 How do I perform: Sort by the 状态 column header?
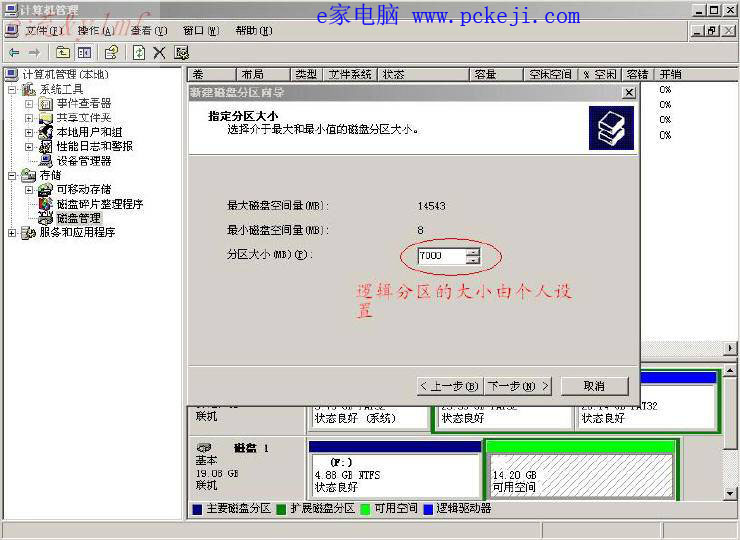pos(423,75)
